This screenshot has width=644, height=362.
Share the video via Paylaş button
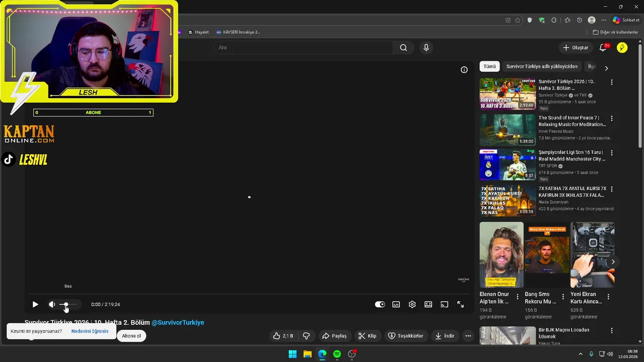335,336
